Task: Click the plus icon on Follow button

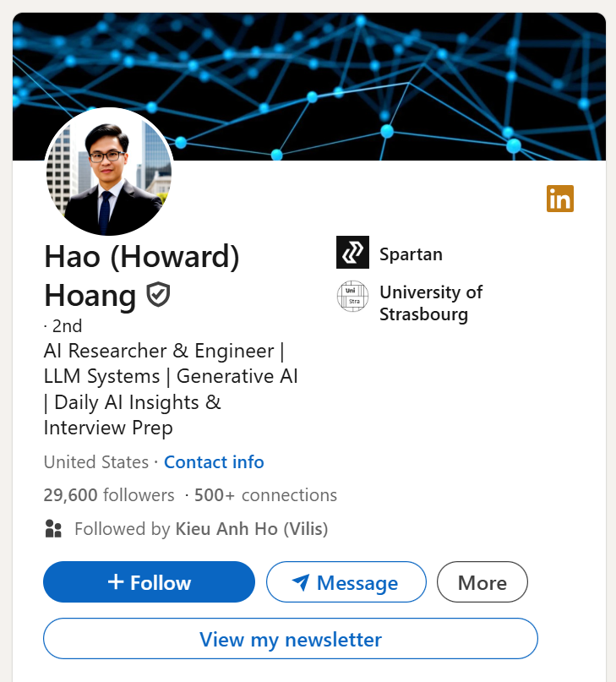Action: pos(116,582)
